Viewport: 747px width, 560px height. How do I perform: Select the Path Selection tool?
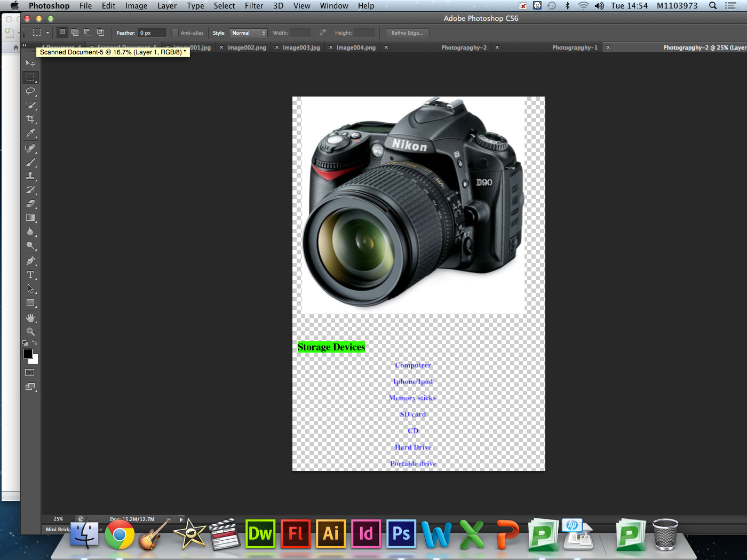pyautogui.click(x=30, y=289)
